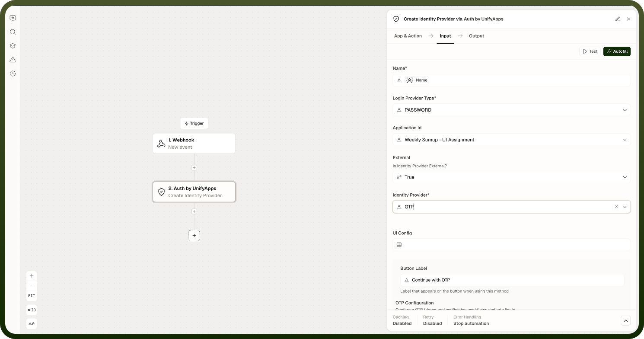
Task: Click the dashed plus button ending the workflow
Action: pyautogui.click(x=194, y=236)
